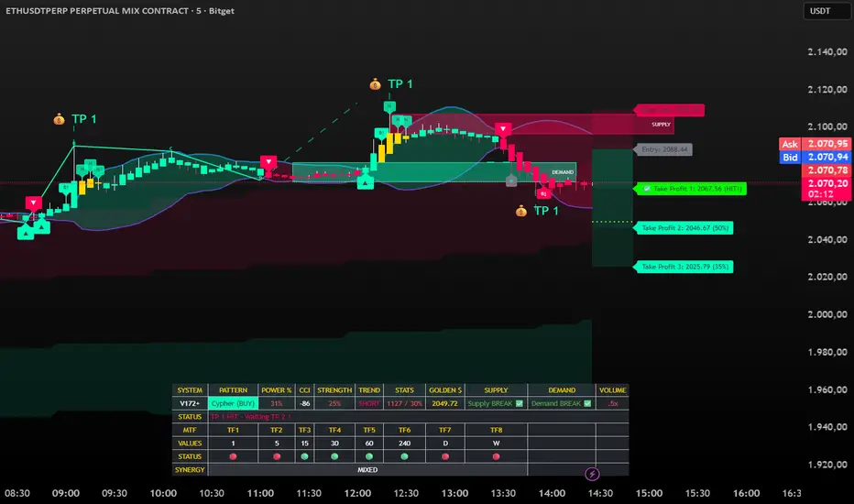
Task: Click the red sell arrow marker near 11:00
Action: [268, 162]
